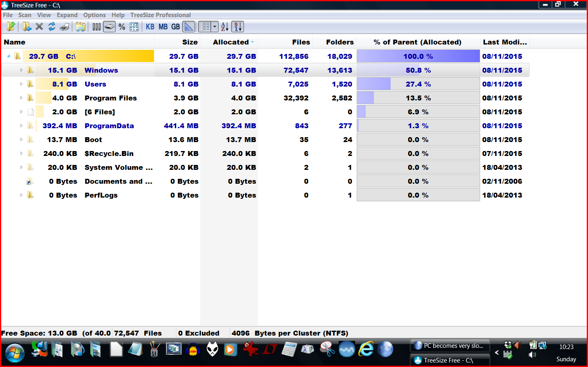Select the 'System Volume ...' row name
Viewport: 588px width, 367px height.
pos(118,167)
